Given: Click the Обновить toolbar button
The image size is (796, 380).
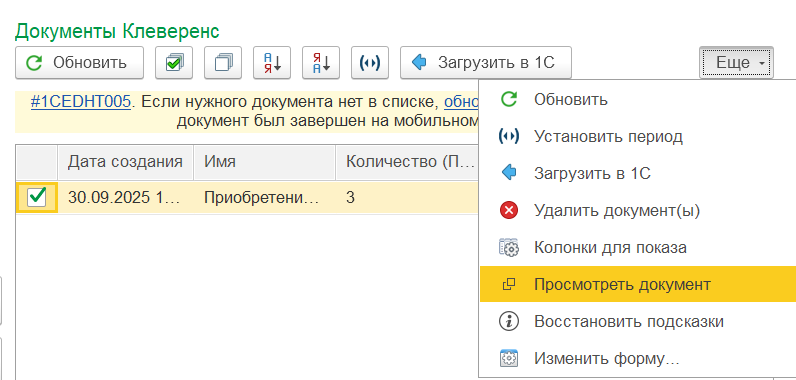Looking at the screenshot, I should 79,63.
